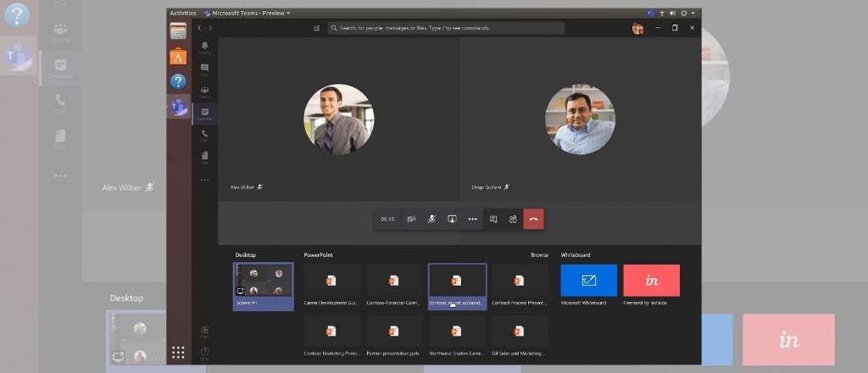Screen dimensions: 868x373
Task: Share Contoso-Financial-Calendar presentation
Action: click(x=394, y=286)
